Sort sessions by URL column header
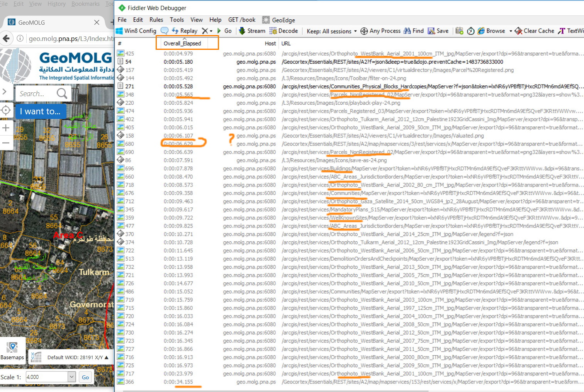The height and width of the screenshot is (392, 584). 286,44
